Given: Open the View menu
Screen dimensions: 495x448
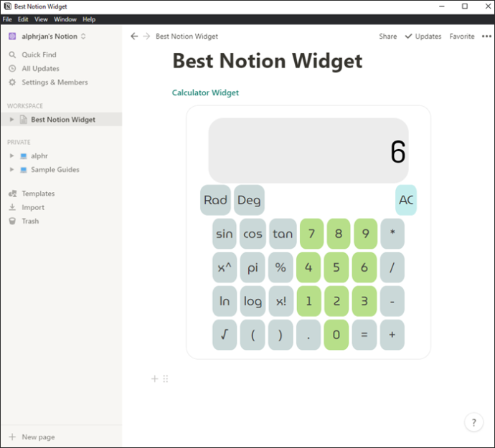Looking at the screenshot, I should point(41,19).
